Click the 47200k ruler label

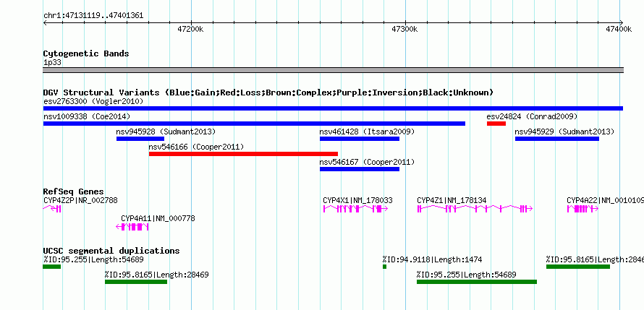coord(190,29)
